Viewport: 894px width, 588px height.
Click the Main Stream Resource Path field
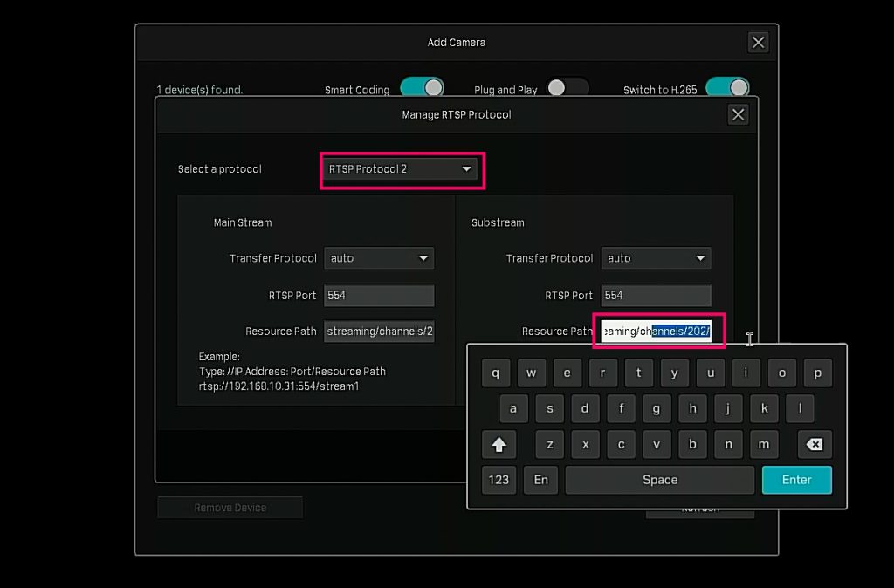[x=378, y=332]
